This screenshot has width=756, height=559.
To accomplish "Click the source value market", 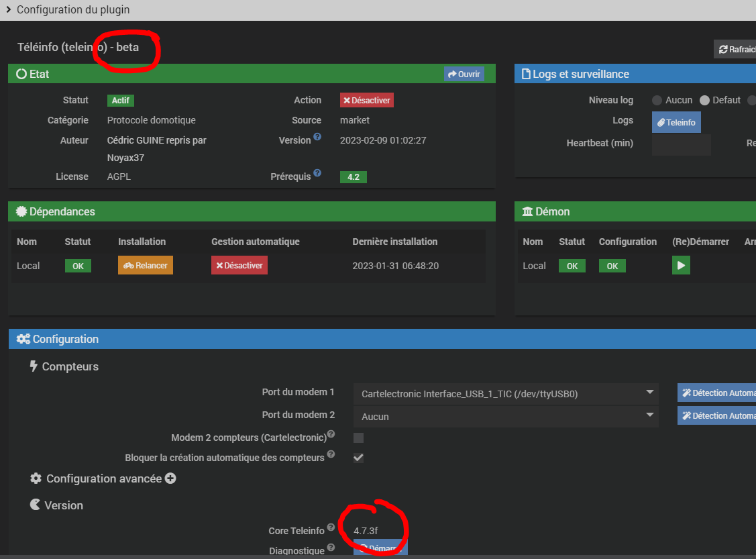I will 354,120.
